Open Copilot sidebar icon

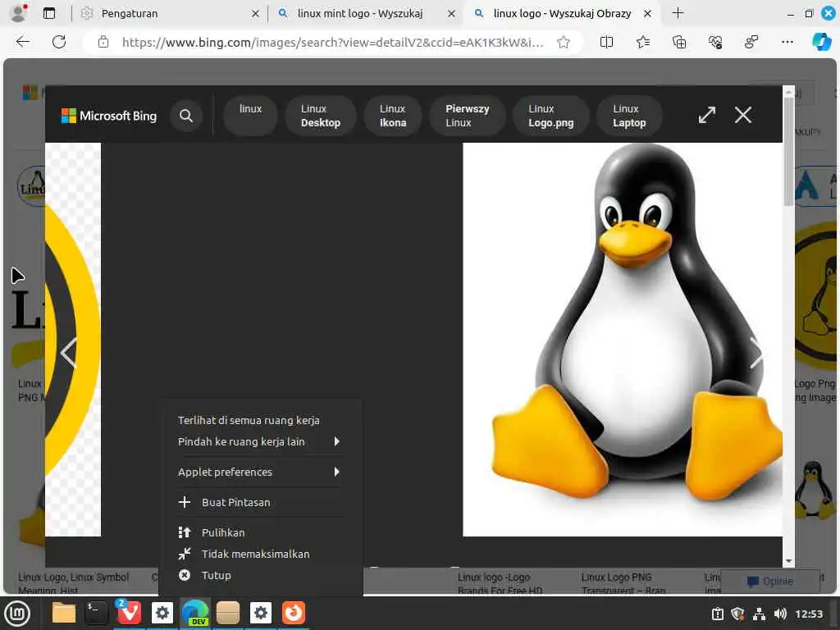(821, 42)
